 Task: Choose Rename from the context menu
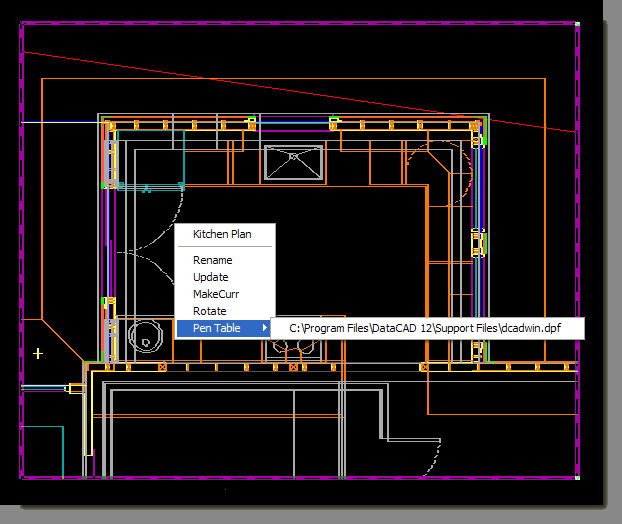point(213,260)
